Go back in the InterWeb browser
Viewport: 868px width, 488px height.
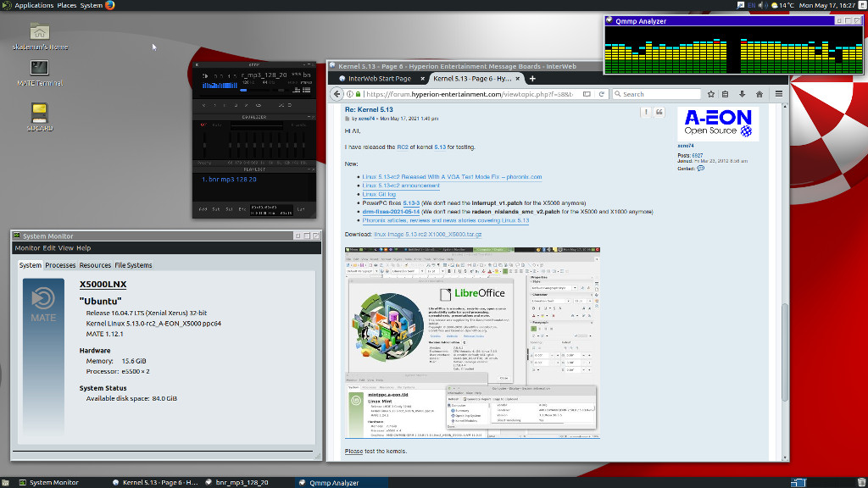(x=337, y=94)
